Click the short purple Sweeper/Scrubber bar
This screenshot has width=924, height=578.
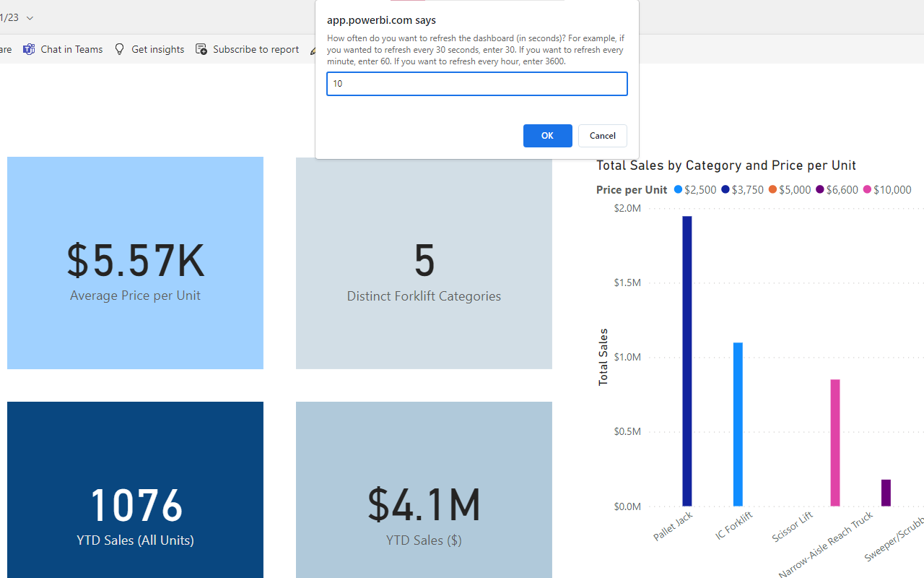pos(886,493)
